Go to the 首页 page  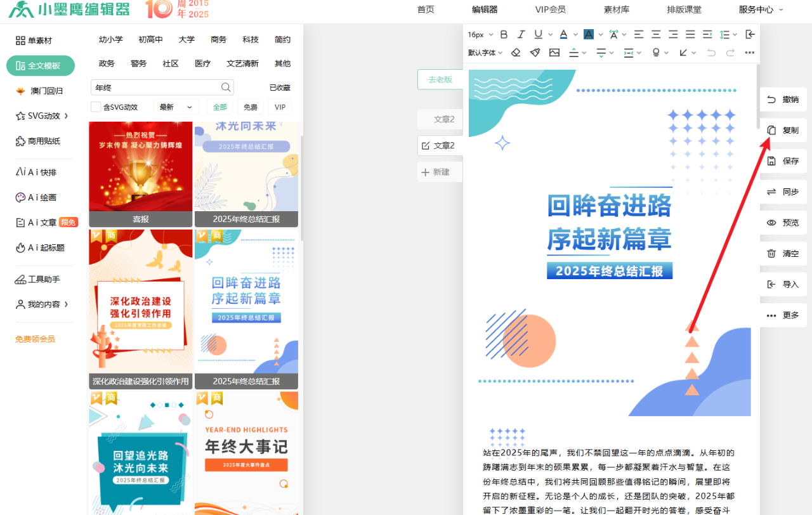[426, 10]
